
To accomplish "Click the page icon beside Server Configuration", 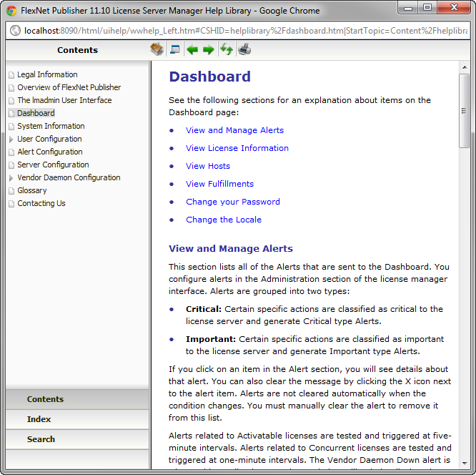I will click(x=11, y=165).
